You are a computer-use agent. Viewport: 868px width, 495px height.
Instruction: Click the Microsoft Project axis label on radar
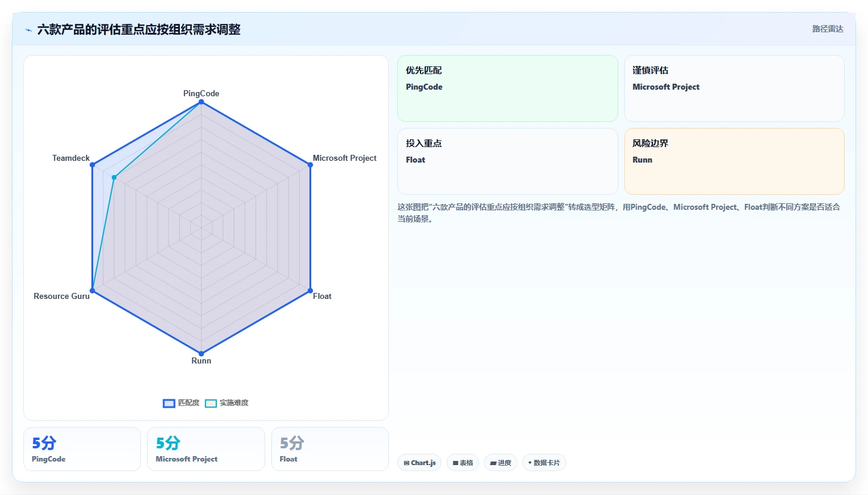[x=345, y=158]
